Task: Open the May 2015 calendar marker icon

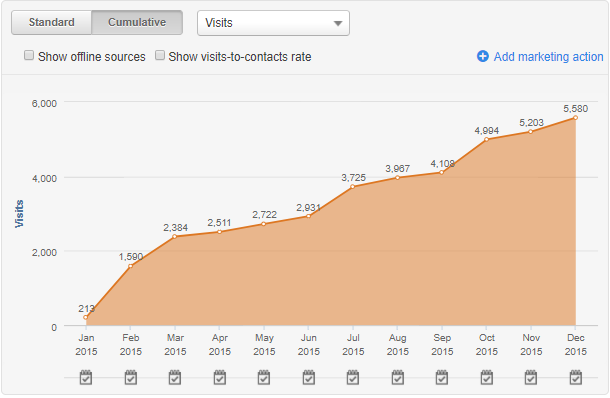Action: (x=264, y=377)
